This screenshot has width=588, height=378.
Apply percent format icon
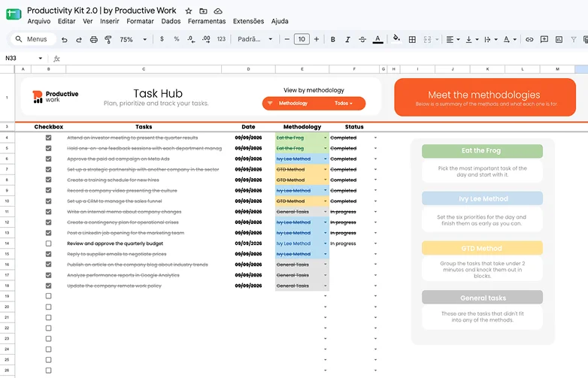[177, 39]
